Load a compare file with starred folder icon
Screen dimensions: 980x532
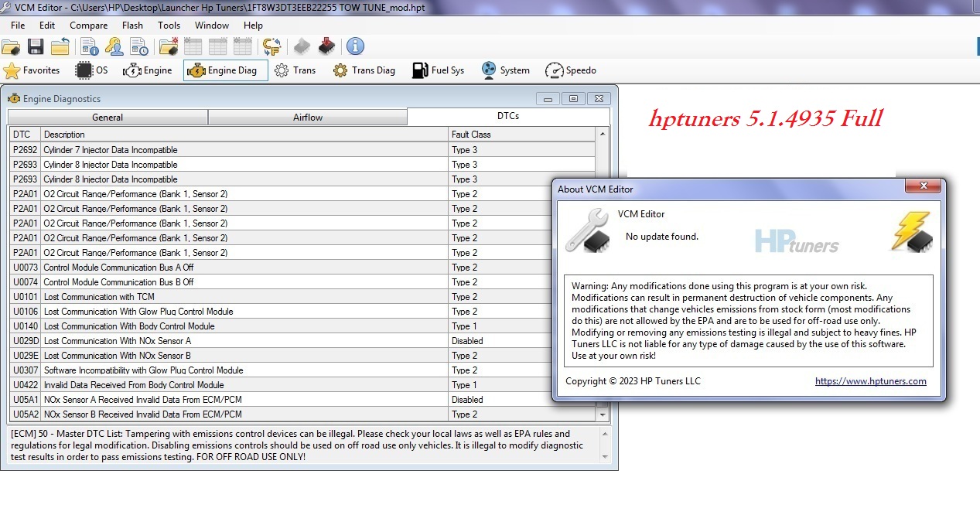click(169, 46)
